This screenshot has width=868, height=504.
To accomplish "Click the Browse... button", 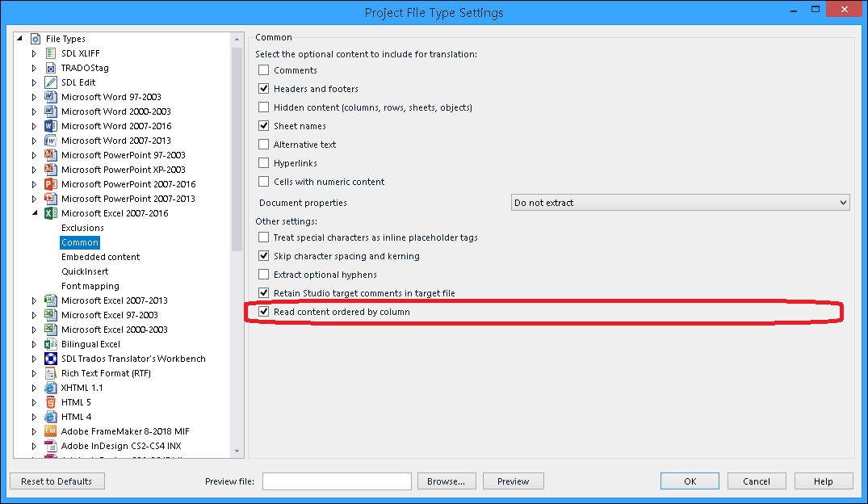I will pyautogui.click(x=447, y=481).
